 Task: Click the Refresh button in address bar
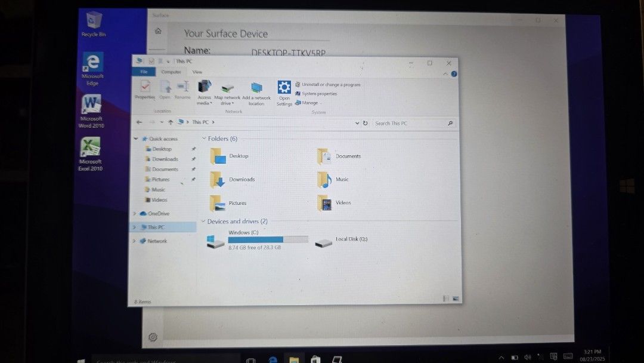click(x=365, y=123)
